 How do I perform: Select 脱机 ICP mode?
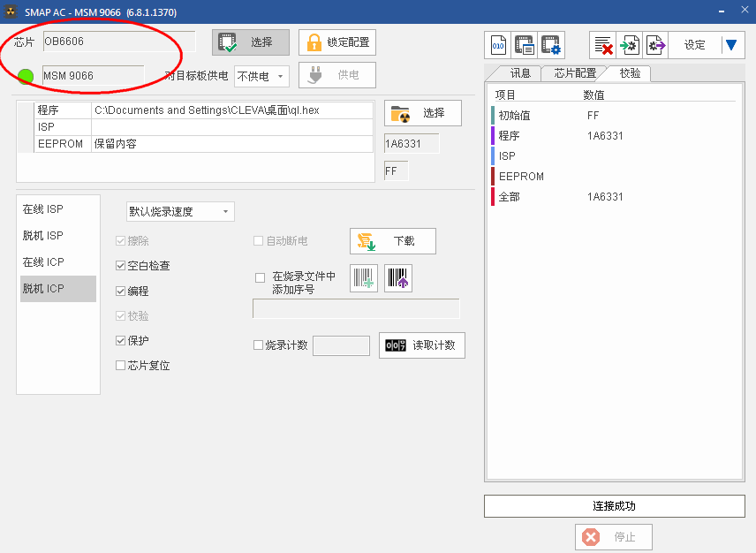tap(58, 289)
